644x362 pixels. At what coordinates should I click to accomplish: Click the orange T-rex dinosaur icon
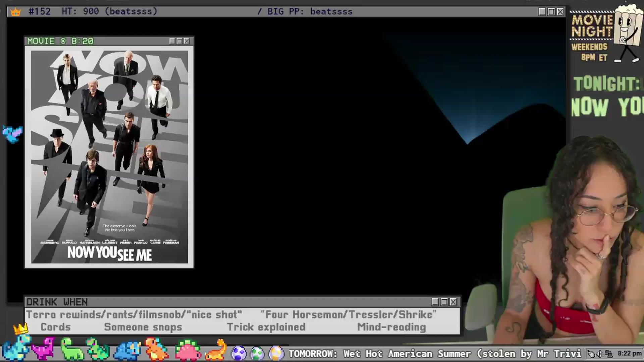point(156,349)
